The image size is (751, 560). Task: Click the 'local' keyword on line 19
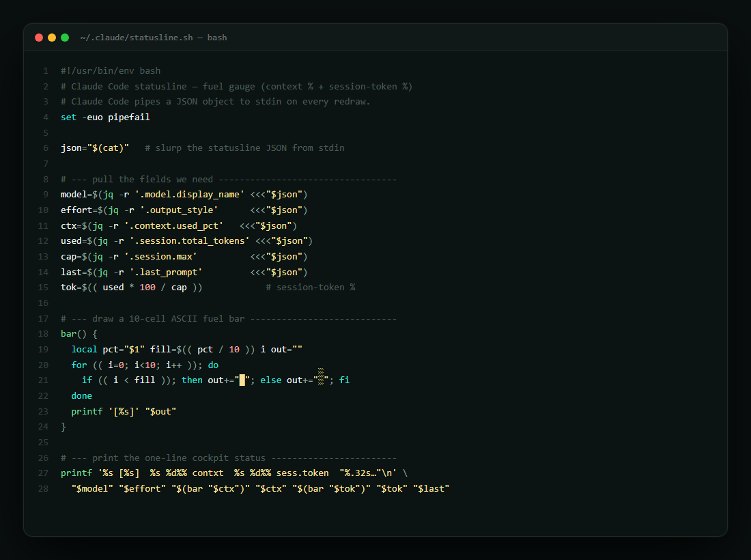(x=84, y=350)
